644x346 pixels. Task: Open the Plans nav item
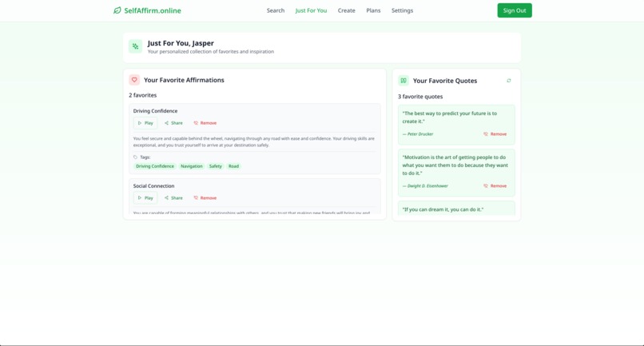point(373,10)
